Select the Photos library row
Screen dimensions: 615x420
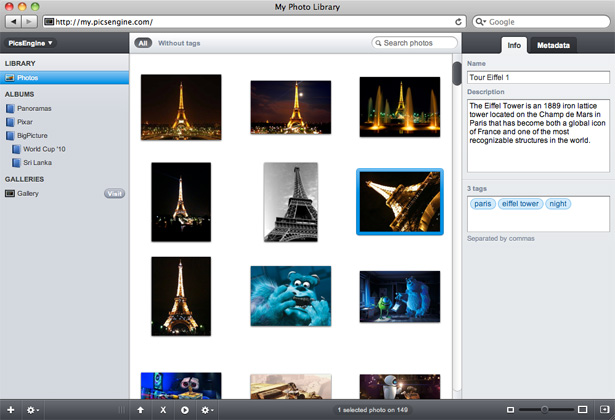point(64,78)
